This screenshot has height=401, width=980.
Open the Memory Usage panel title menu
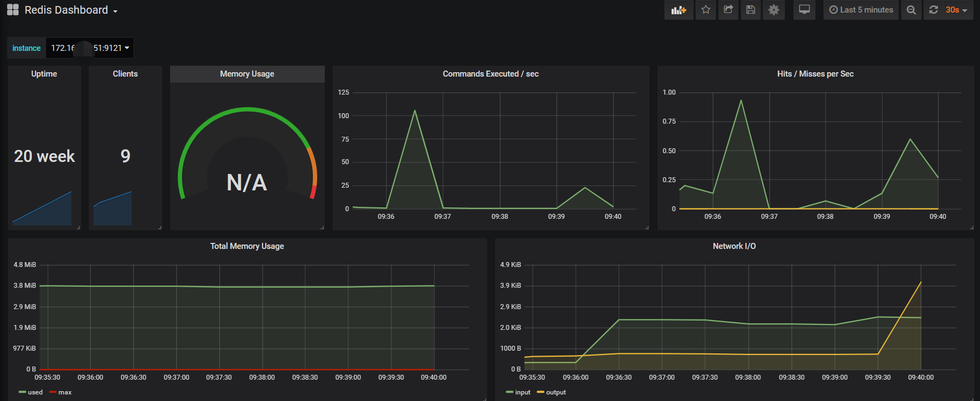pos(247,74)
